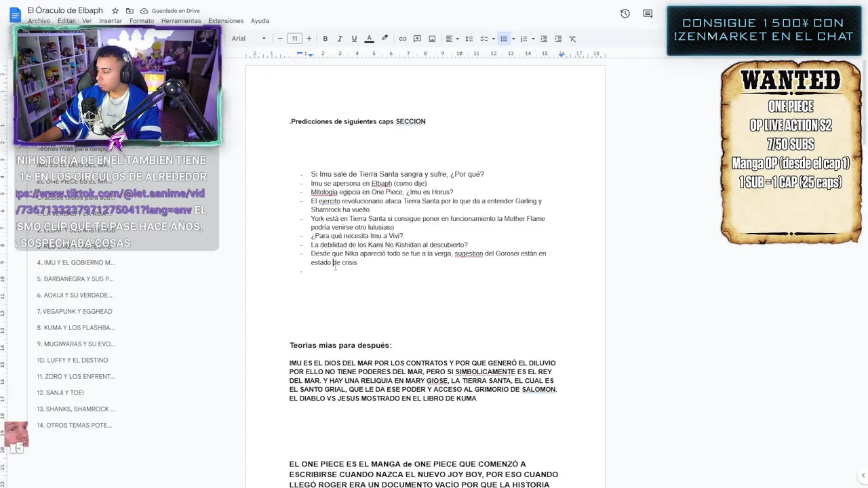
Task: Decrease font size with minus button
Action: pyautogui.click(x=280, y=39)
